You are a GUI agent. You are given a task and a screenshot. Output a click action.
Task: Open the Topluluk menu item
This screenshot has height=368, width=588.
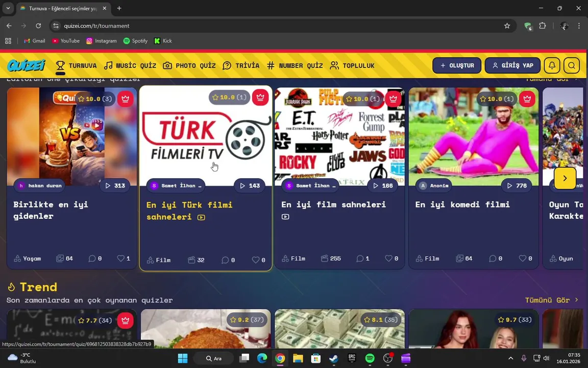coord(352,66)
